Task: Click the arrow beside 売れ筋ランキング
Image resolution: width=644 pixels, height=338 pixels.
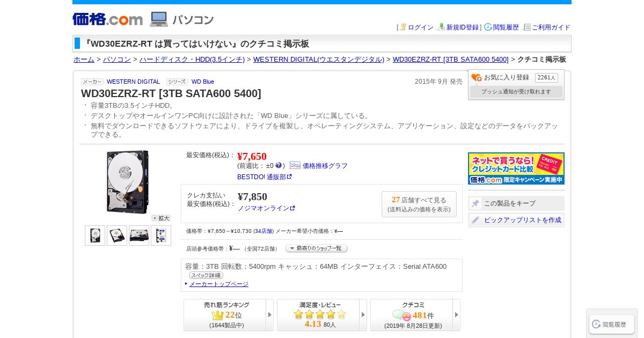Action: pyautogui.click(x=270, y=315)
